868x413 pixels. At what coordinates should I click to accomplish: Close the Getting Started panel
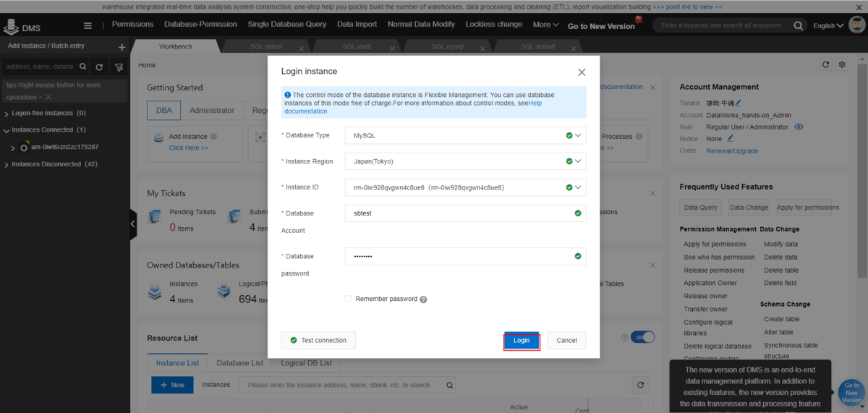click(x=652, y=88)
